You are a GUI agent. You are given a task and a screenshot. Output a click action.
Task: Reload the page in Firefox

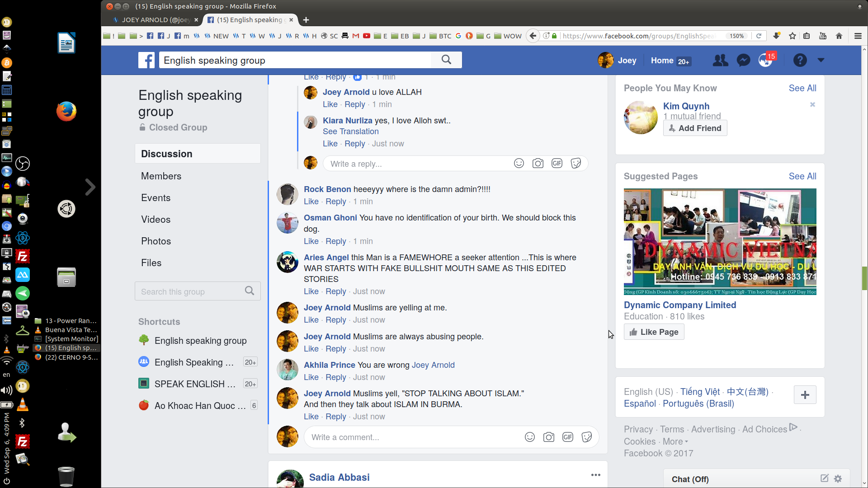pos(759,36)
